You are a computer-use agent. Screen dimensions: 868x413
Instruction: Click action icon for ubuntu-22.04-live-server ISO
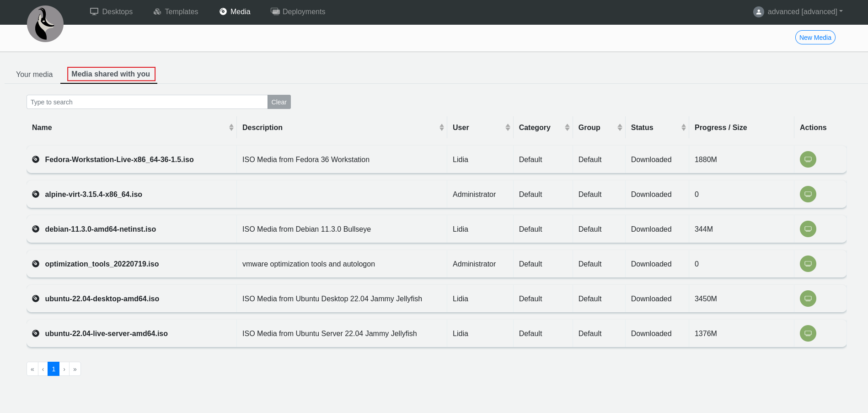point(808,333)
